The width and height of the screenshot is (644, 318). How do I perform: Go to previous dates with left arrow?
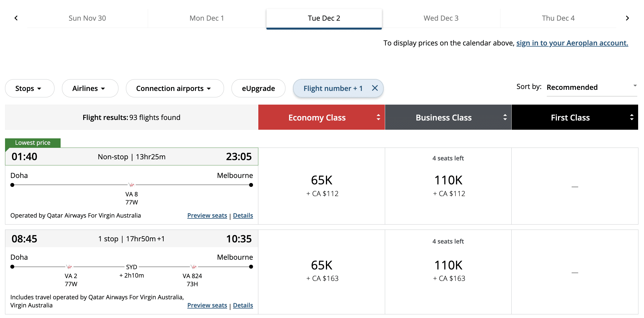point(16,18)
